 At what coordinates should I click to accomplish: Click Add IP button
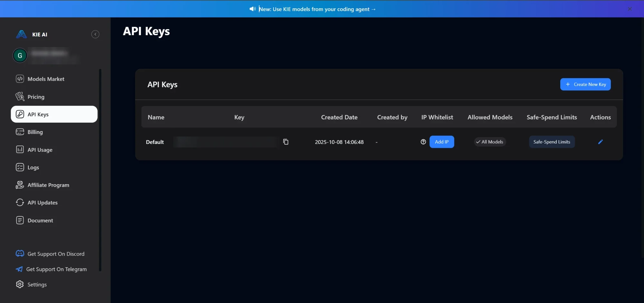coord(442,142)
